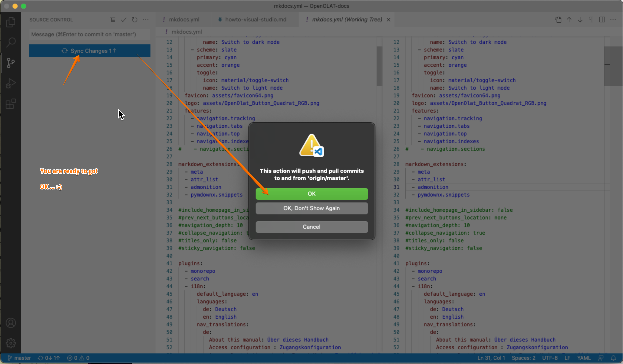Open editor more actions ellipsis
The height and width of the screenshot is (364, 623).
[613, 20]
